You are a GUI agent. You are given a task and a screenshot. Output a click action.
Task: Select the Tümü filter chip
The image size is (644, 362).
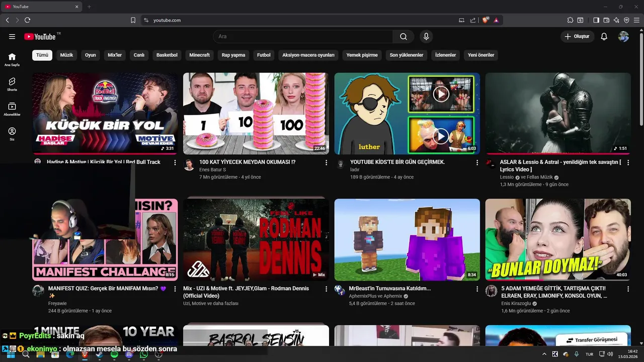[x=42, y=55]
